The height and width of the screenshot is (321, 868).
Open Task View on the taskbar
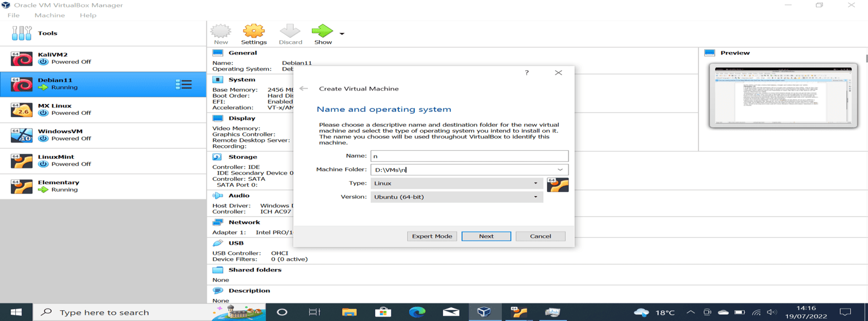pos(315,312)
